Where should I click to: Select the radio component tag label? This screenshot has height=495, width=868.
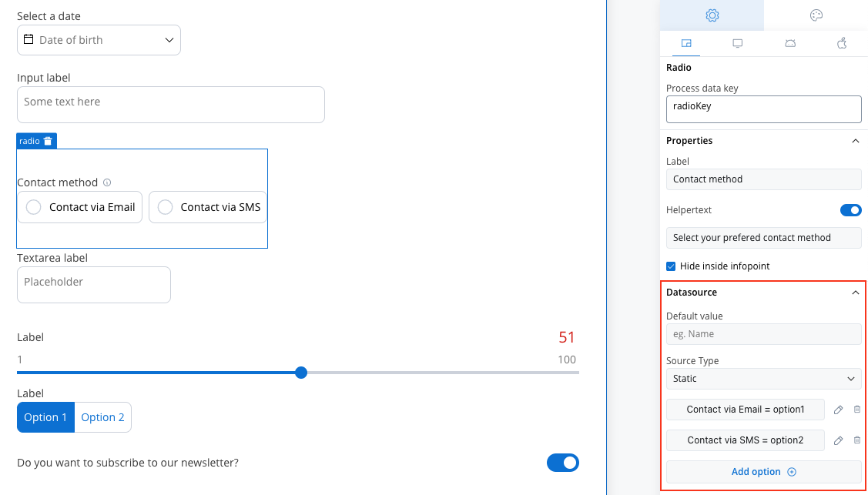click(x=29, y=141)
